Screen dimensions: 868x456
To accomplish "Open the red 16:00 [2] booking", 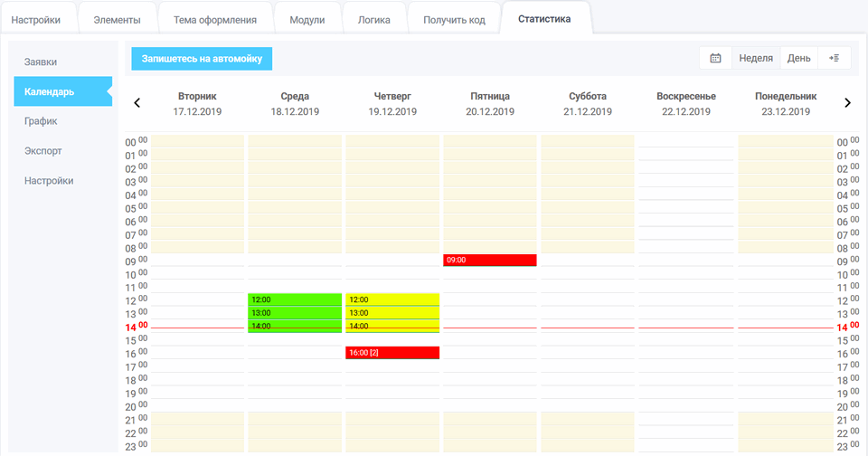I will pyautogui.click(x=392, y=352).
